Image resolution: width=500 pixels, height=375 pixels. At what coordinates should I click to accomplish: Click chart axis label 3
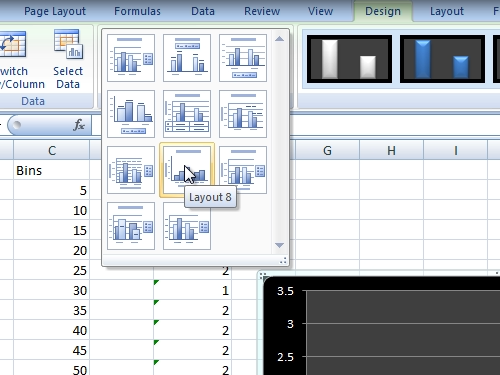[290, 324]
